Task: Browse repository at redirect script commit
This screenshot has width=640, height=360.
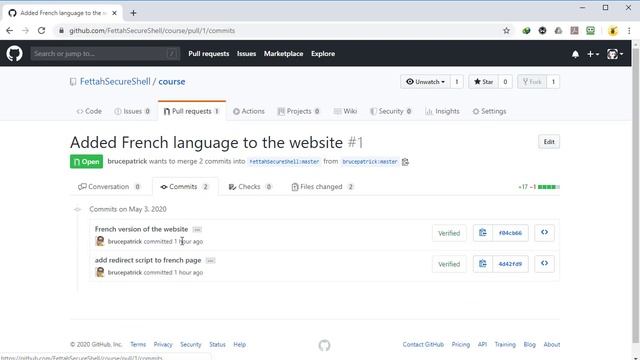Action: [x=544, y=264]
